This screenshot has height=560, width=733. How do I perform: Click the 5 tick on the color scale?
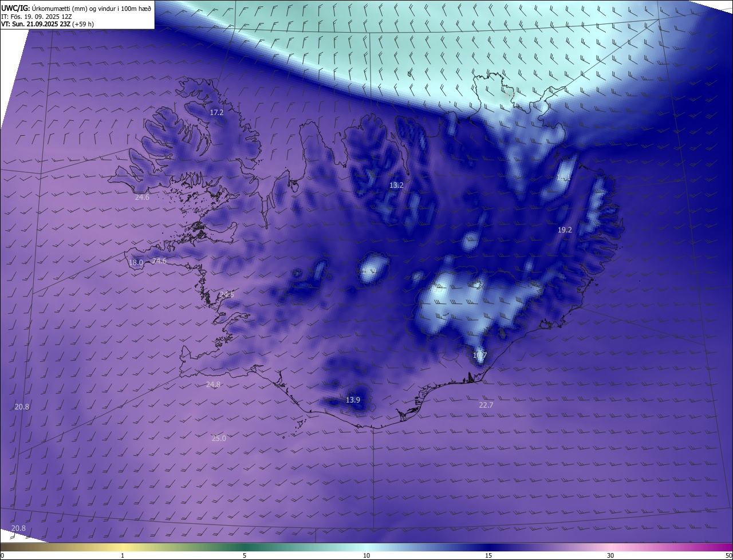(245, 555)
